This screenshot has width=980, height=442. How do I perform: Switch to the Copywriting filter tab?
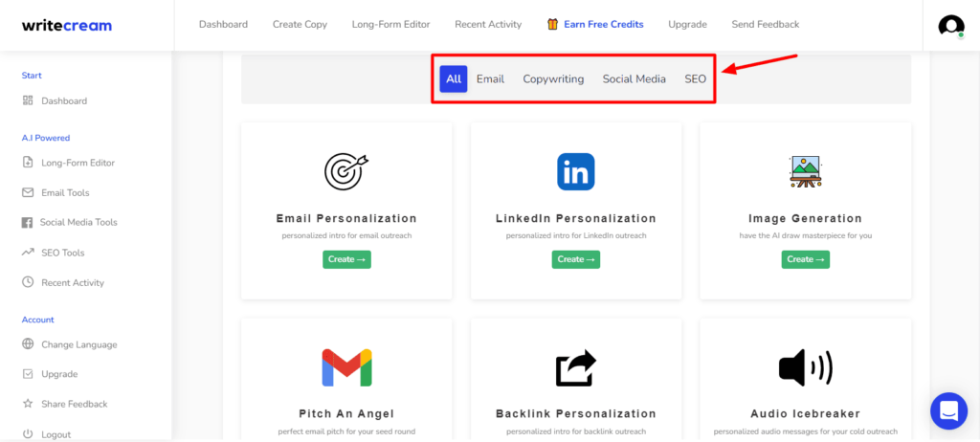(x=553, y=79)
